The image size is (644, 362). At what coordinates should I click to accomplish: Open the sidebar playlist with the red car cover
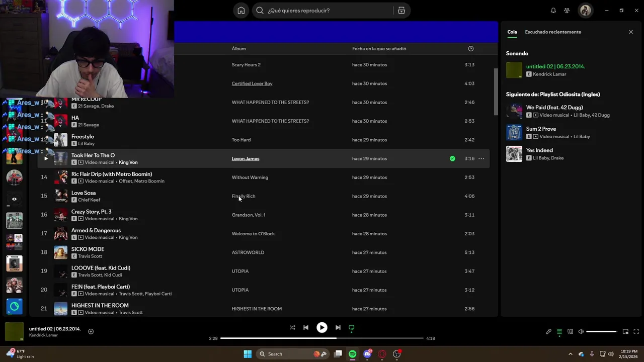(x=14, y=177)
